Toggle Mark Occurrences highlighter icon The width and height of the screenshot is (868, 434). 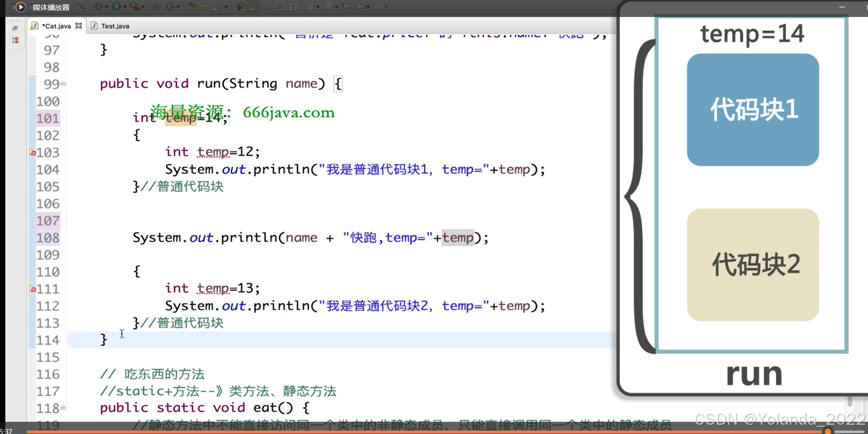(x=253, y=7)
